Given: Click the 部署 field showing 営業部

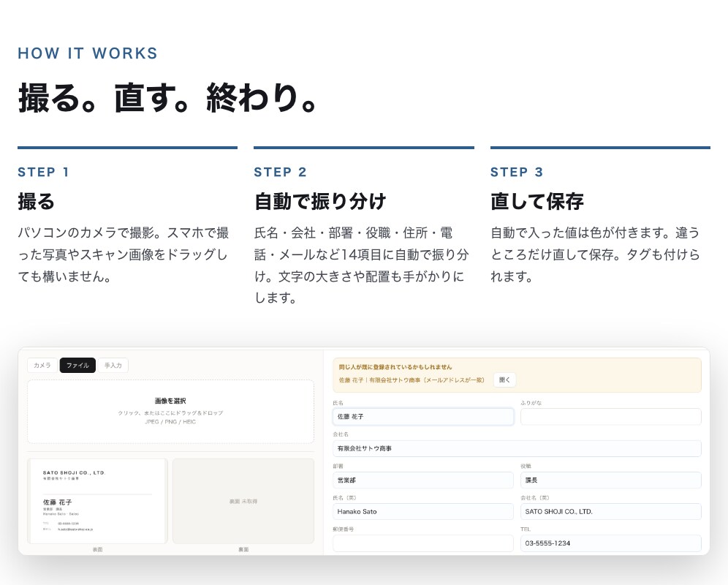Looking at the screenshot, I should tap(423, 480).
